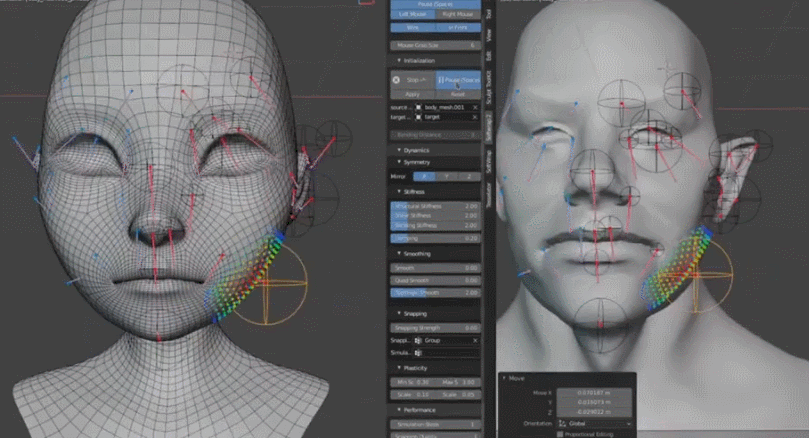Click the Snapping Strength slider
This screenshot has height=438, width=809.
[x=435, y=328]
